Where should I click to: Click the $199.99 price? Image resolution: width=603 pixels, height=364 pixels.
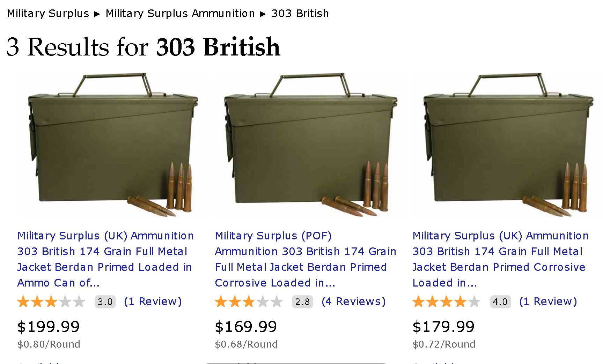[49, 327]
